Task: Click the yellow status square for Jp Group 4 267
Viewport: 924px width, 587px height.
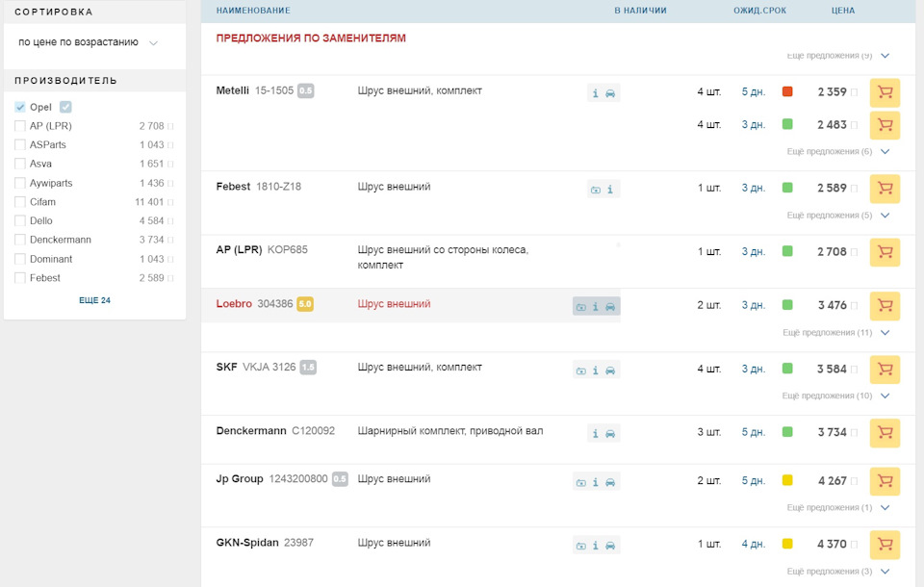Action: 787,480
